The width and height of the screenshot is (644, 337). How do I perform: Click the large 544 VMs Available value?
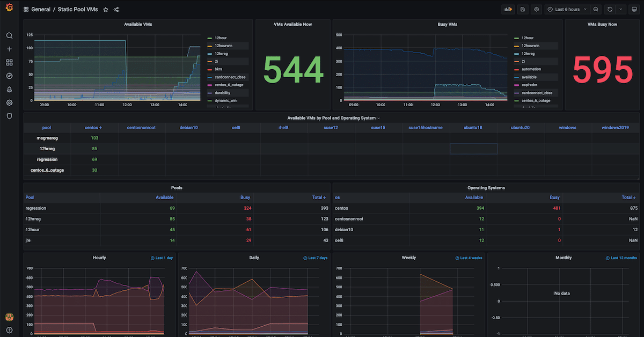click(293, 70)
